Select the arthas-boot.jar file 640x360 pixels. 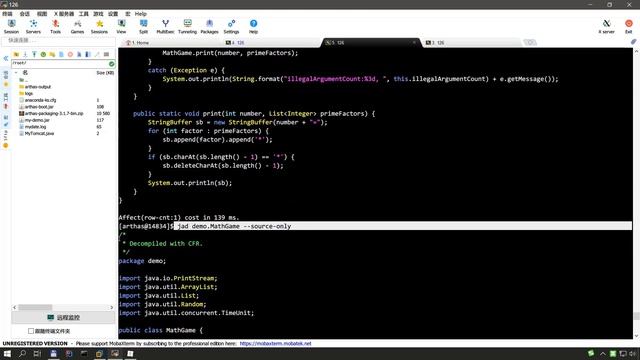click(x=39, y=107)
